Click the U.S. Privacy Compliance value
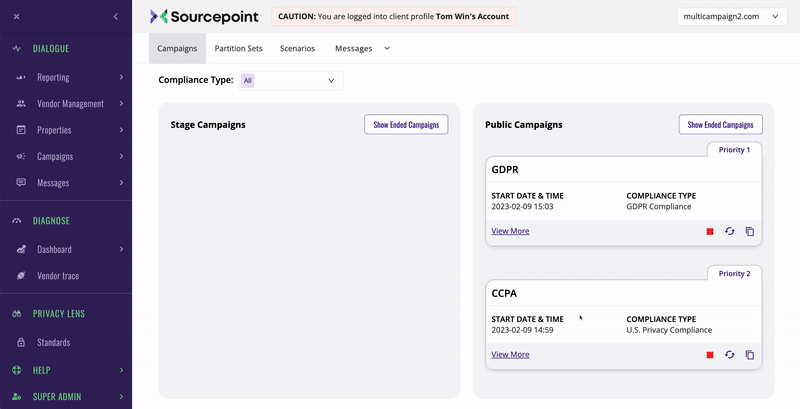The height and width of the screenshot is (409, 800). pos(669,330)
